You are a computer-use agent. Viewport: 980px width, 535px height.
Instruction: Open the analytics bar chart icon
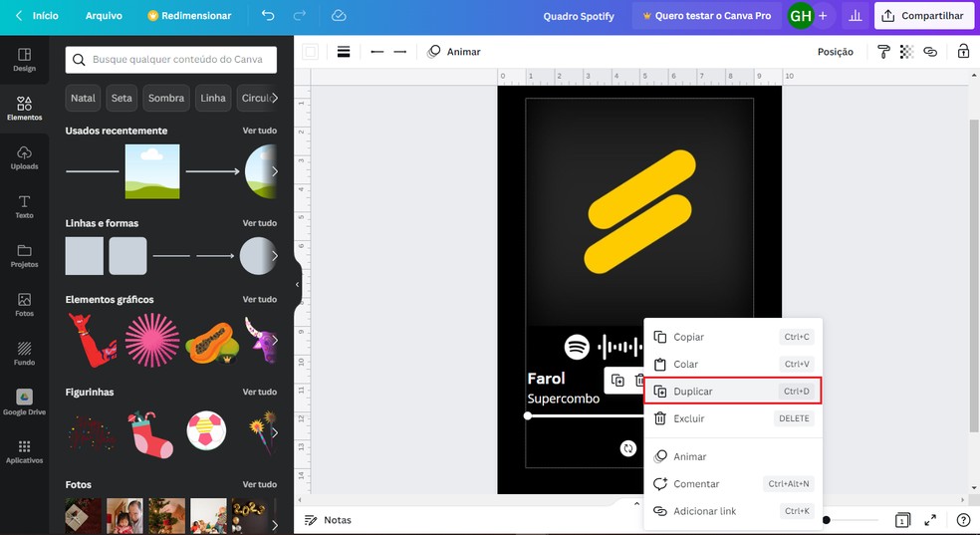[x=856, y=16]
